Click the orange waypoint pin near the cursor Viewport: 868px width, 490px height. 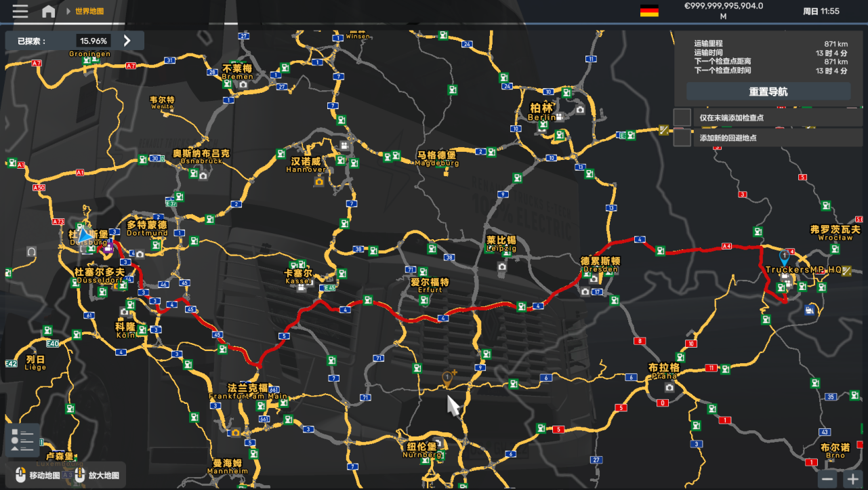pyautogui.click(x=448, y=378)
